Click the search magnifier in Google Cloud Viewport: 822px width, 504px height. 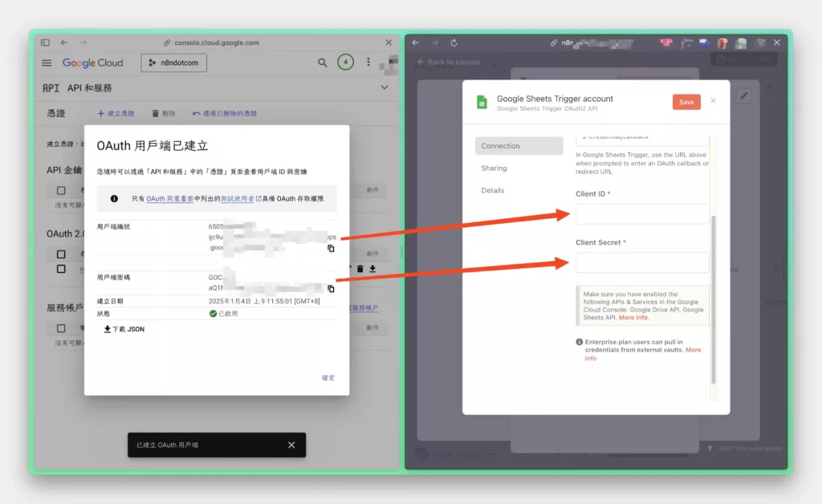[323, 63]
